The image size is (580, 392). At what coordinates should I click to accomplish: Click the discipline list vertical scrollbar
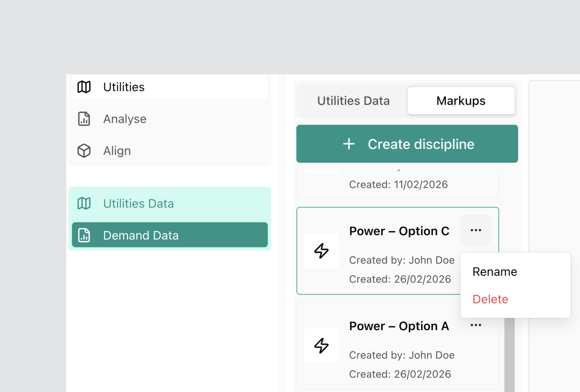pyautogui.click(x=509, y=354)
